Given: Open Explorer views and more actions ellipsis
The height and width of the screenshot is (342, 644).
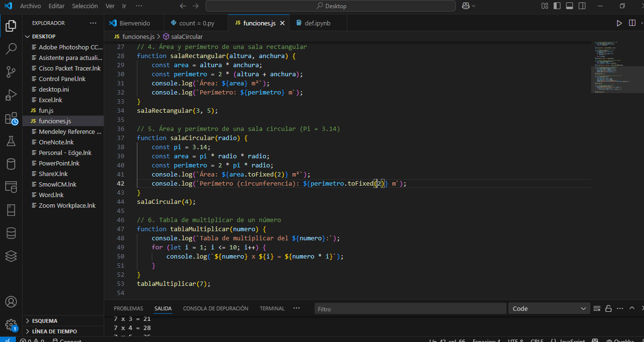Looking at the screenshot, I should pos(93,23).
